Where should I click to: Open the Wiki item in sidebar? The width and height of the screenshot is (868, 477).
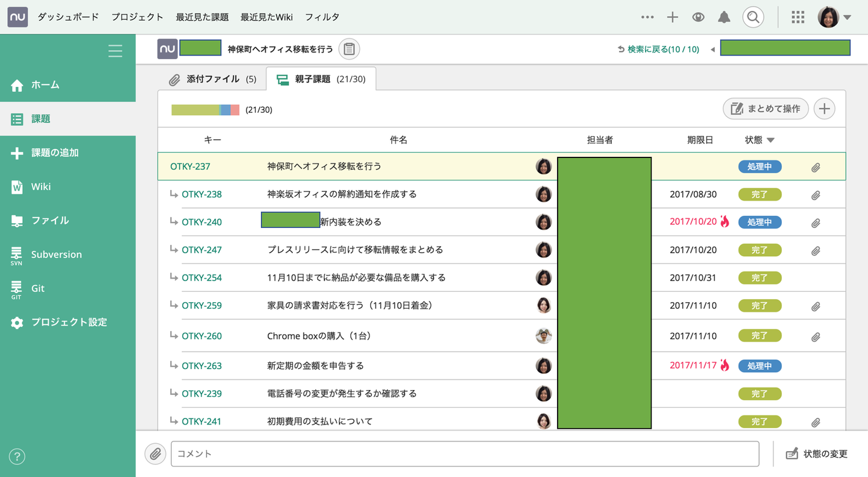coord(41,187)
